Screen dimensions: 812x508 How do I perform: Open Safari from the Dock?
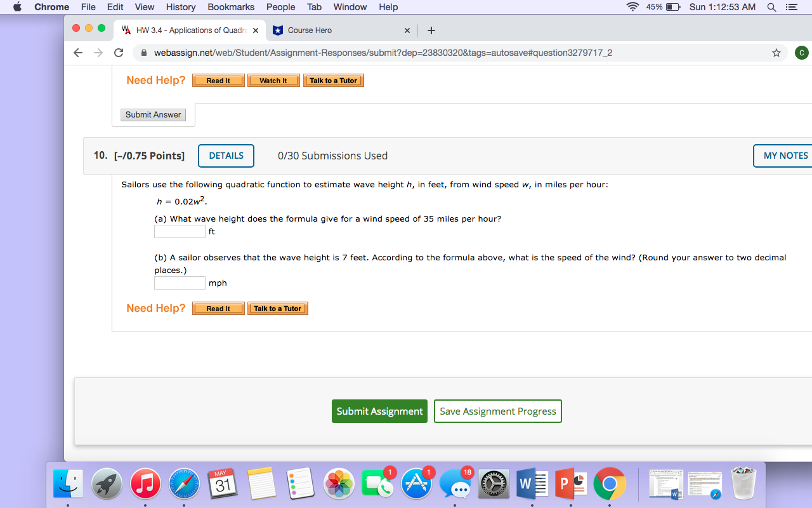pyautogui.click(x=184, y=485)
